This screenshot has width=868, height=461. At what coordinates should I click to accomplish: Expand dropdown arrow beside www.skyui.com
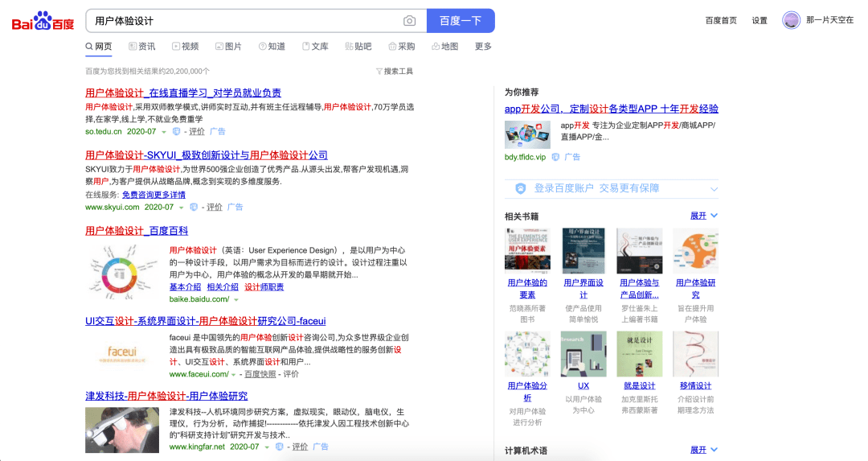[x=181, y=208]
